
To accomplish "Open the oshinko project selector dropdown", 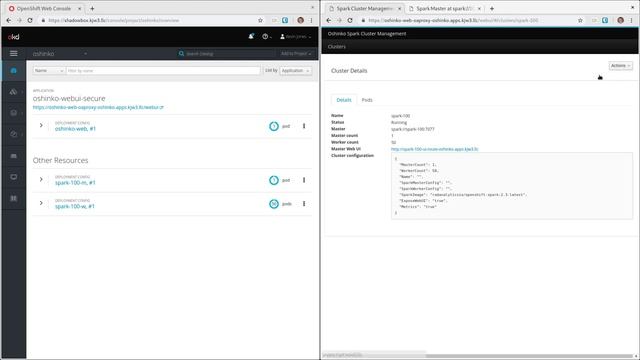I will (60, 53).
